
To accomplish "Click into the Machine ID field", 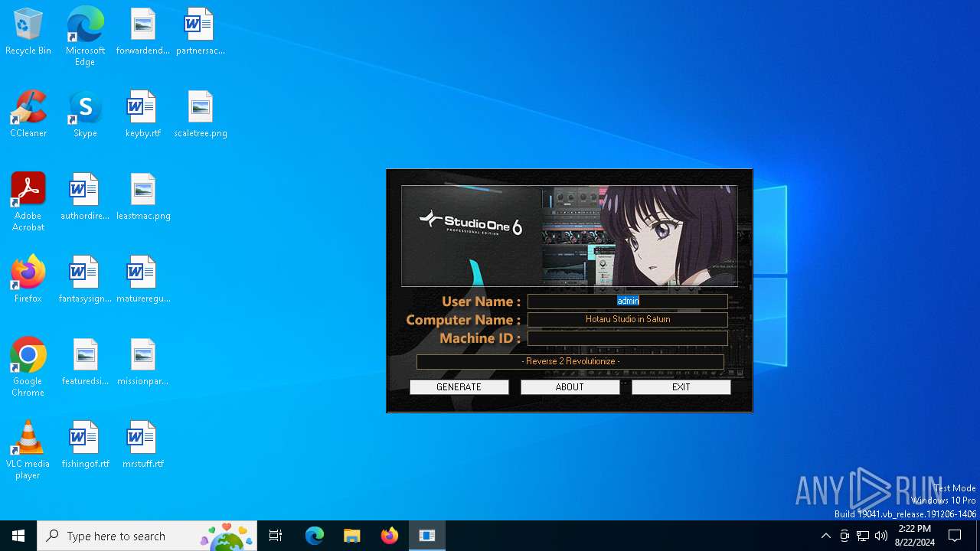I will point(627,338).
